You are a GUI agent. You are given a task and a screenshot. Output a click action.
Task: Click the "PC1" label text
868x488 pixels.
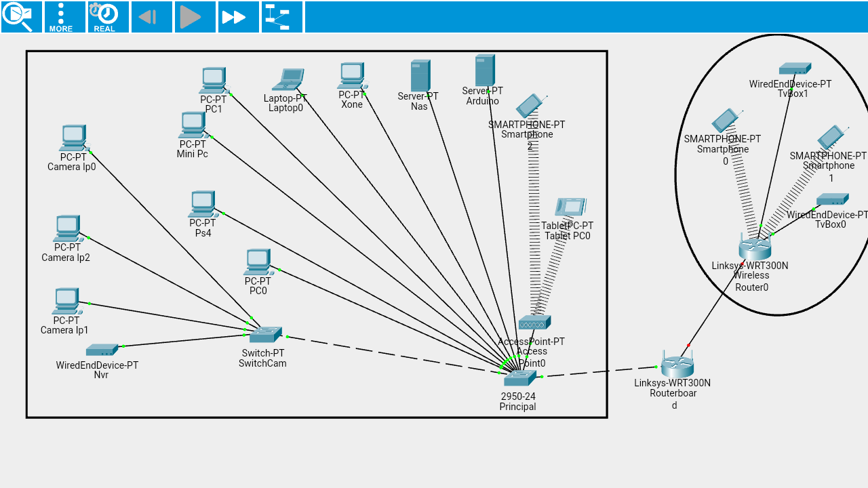tap(214, 109)
